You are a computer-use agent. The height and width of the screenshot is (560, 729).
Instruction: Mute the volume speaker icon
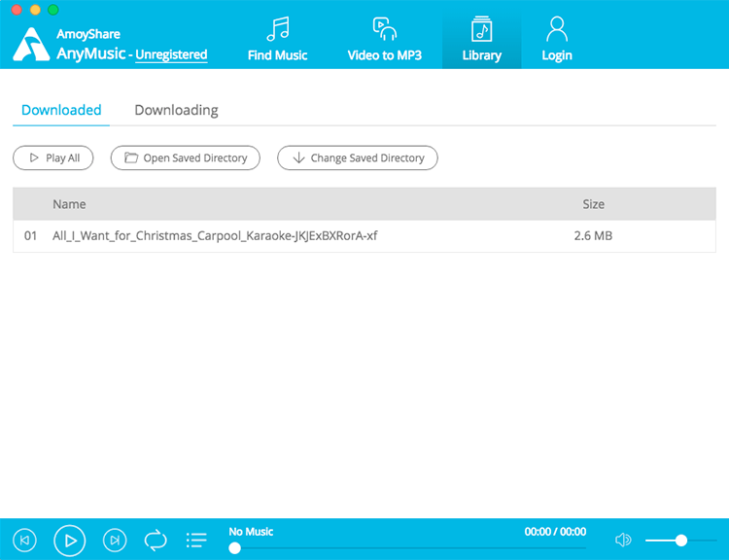(x=623, y=540)
